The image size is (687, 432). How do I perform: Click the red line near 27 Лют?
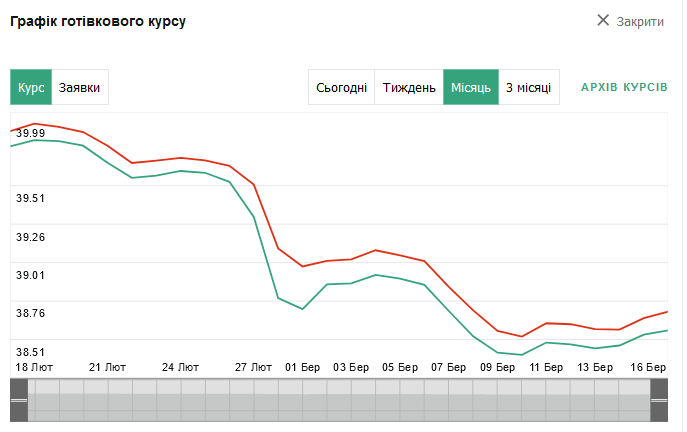click(x=254, y=184)
